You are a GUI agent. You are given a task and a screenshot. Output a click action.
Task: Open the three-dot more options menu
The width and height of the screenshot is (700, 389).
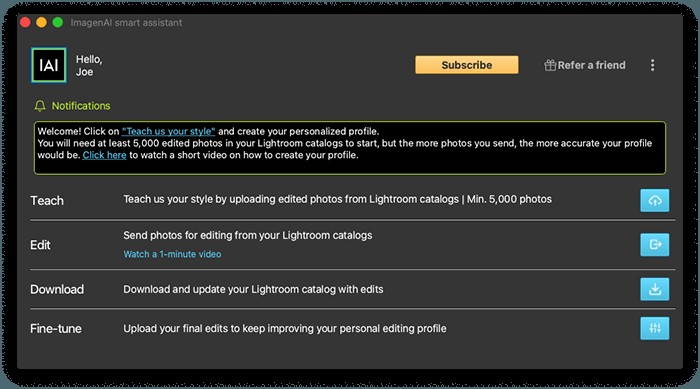(x=652, y=65)
